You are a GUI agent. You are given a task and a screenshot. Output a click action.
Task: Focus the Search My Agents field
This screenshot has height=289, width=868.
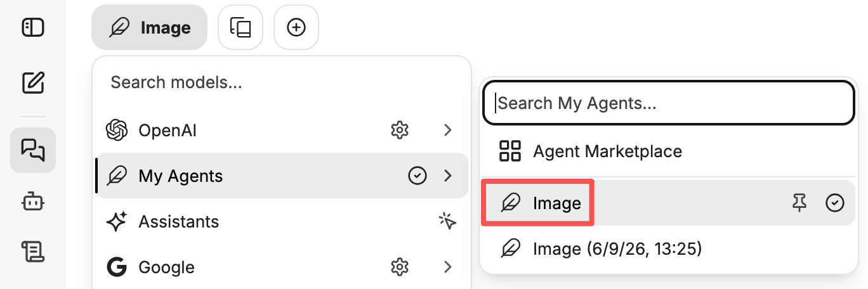pos(669,103)
